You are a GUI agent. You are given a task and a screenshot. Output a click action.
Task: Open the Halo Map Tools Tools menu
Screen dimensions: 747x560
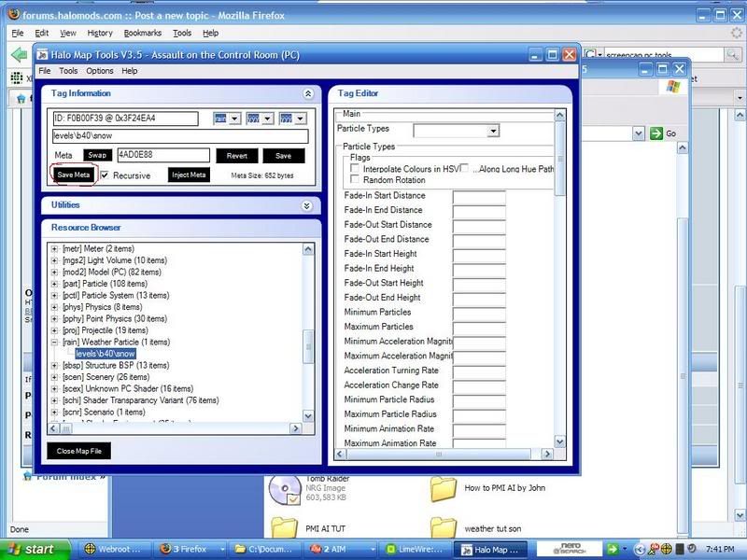click(68, 71)
